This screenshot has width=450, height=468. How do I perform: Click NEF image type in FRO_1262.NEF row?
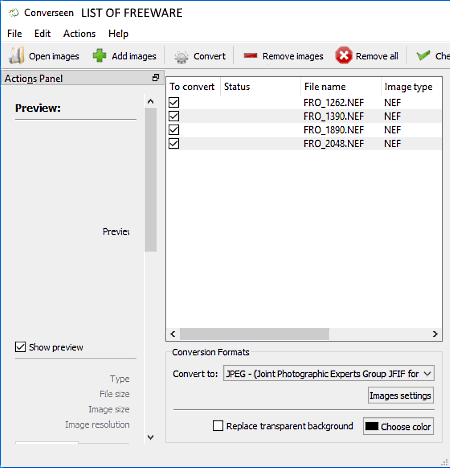point(392,102)
